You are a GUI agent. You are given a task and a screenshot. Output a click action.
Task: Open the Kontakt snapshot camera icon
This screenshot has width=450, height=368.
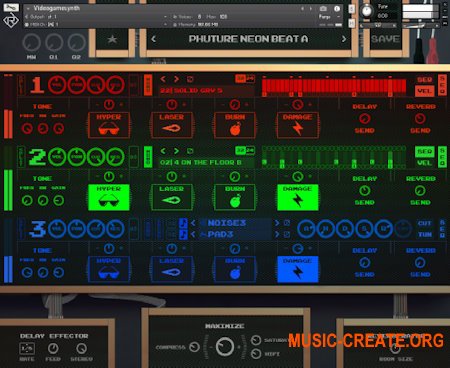(x=323, y=9)
